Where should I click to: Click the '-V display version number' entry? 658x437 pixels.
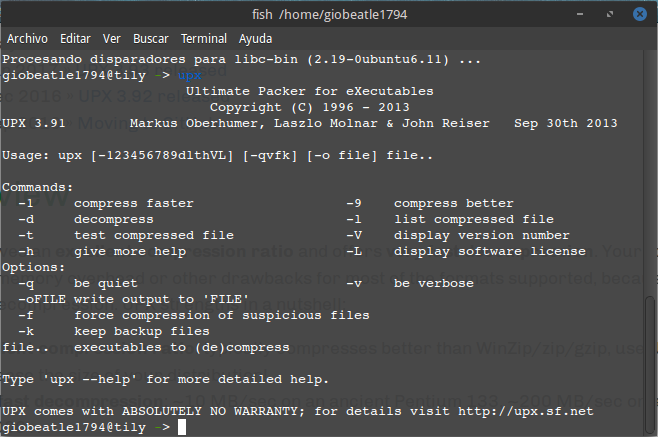coord(449,235)
